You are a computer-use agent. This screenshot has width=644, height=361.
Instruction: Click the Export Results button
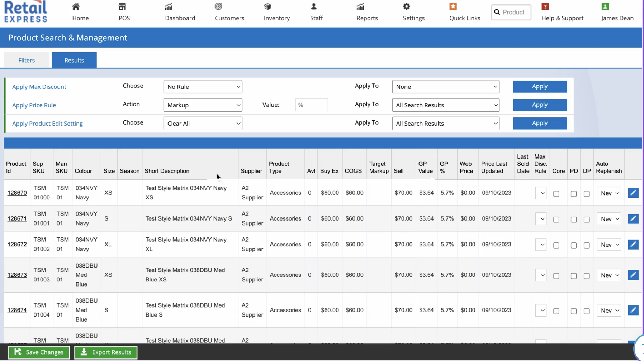click(106, 352)
